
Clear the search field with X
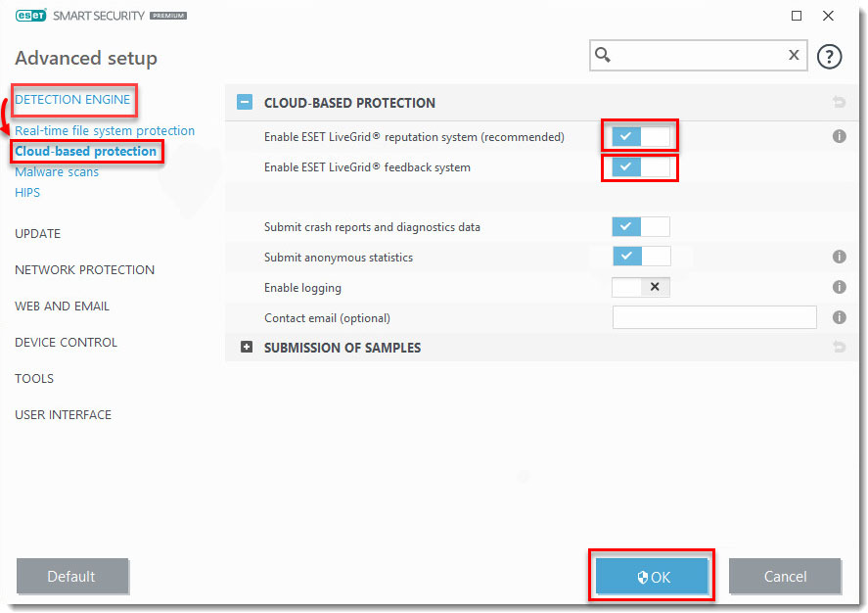click(x=794, y=55)
